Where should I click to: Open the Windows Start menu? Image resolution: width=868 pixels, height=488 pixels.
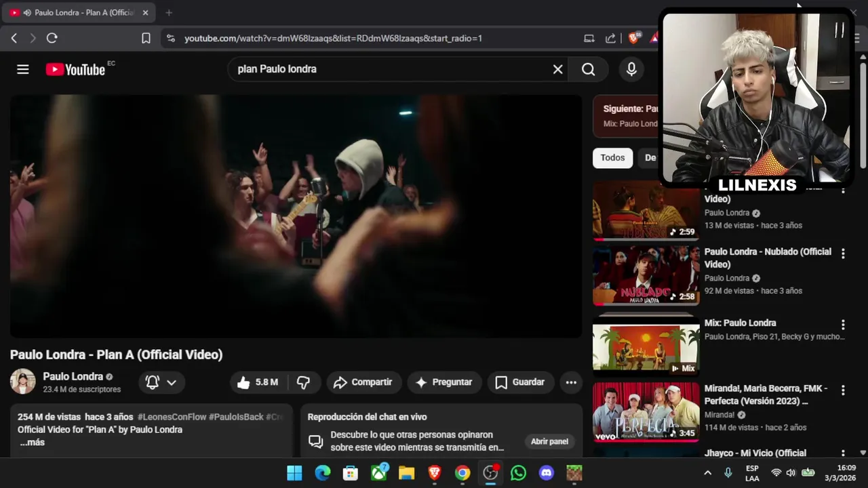click(x=294, y=473)
